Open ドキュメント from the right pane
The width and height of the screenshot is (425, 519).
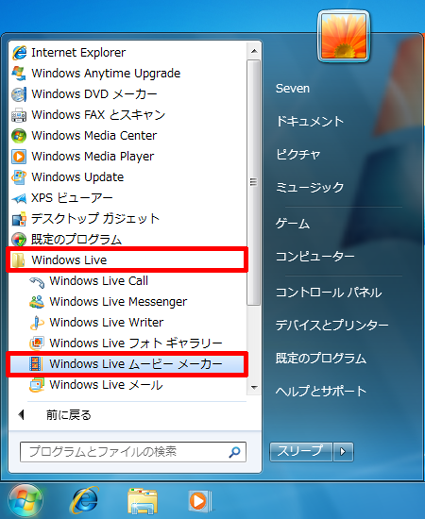(310, 121)
